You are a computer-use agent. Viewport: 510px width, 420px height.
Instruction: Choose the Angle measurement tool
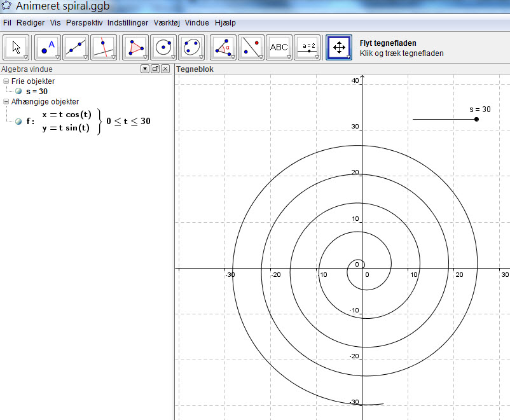click(x=223, y=47)
